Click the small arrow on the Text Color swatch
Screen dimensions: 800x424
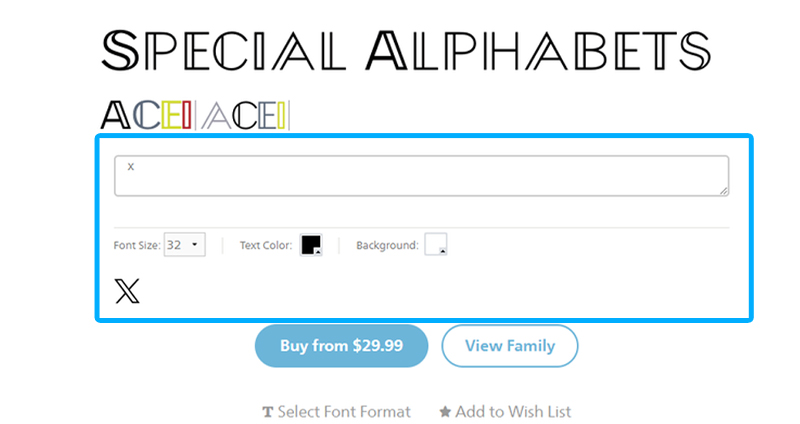tap(318, 252)
